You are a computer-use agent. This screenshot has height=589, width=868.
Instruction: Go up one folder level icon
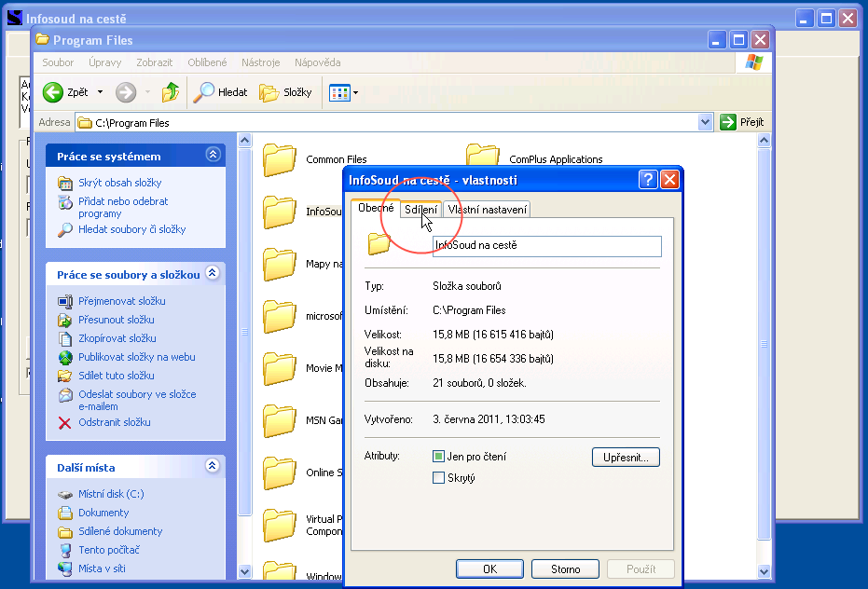pos(171,92)
